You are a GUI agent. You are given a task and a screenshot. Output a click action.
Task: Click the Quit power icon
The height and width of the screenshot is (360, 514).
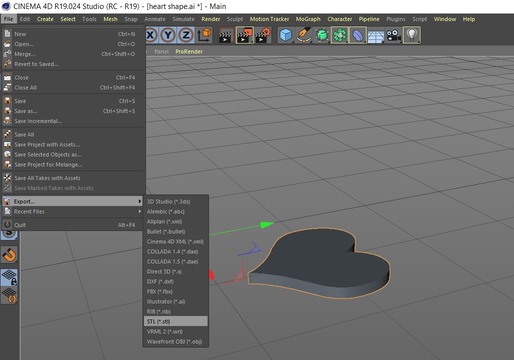(7, 225)
